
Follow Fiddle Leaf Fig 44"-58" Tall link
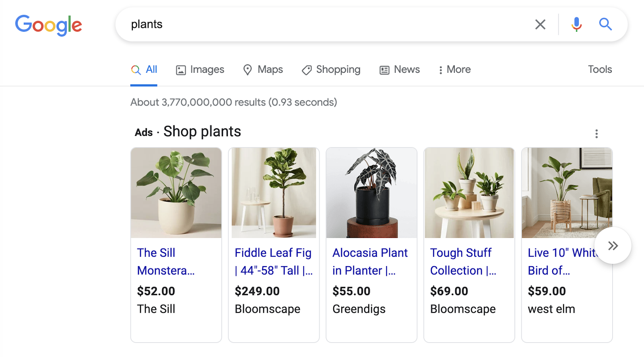click(x=274, y=261)
